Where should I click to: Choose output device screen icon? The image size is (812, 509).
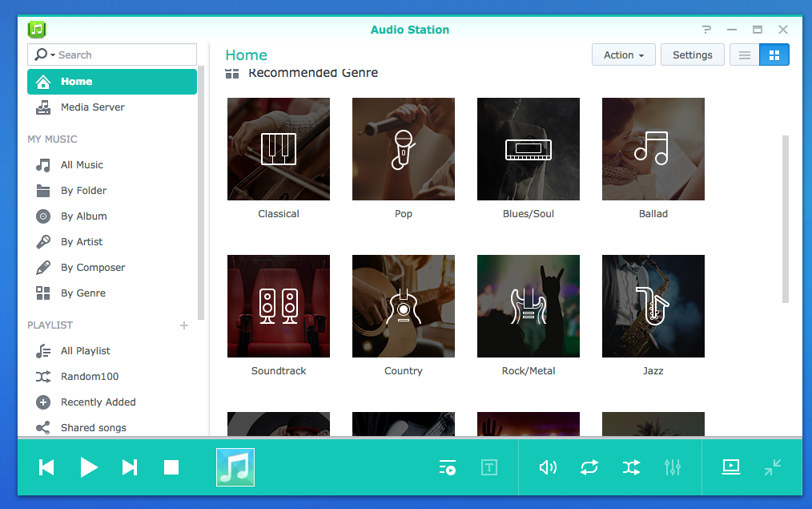pos(731,467)
